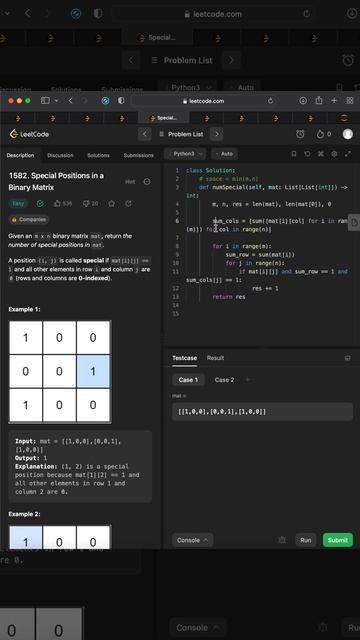Toggle the testcase panel layout icon
This screenshot has width=360, height=640.
(348, 358)
